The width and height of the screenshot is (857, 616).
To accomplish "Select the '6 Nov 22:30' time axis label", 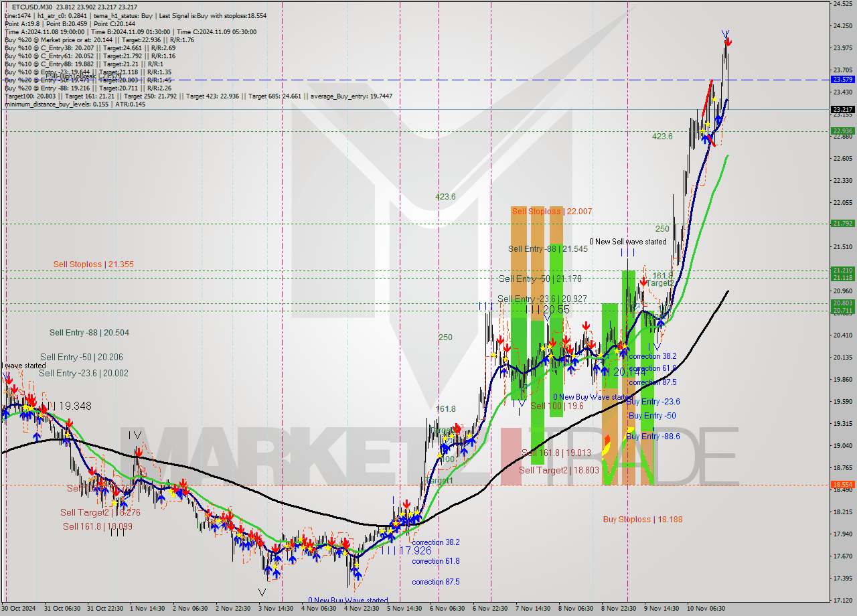I will (x=491, y=609).
